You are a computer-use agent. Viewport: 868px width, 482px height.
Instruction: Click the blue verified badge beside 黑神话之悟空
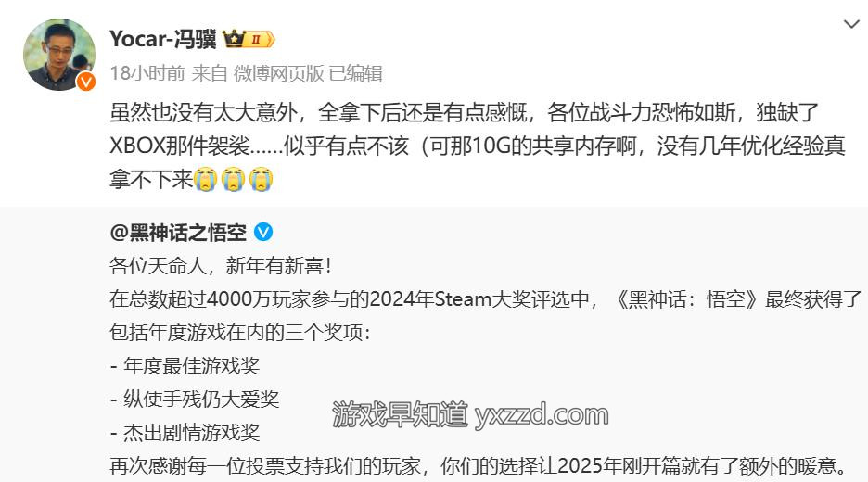pyautogui.click(x=263, y=232)
